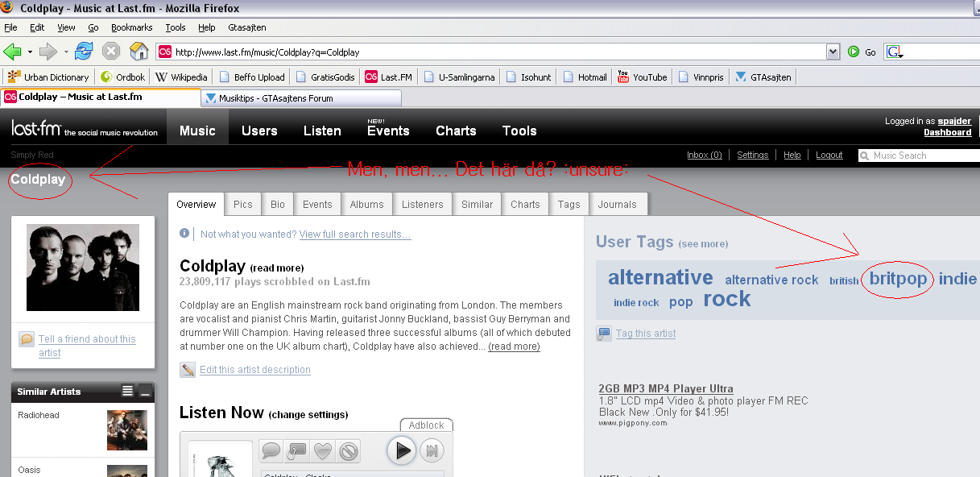The height and width of the screenshot is (477, 980).
Task: Open the File menu
Action: point(10,27)
